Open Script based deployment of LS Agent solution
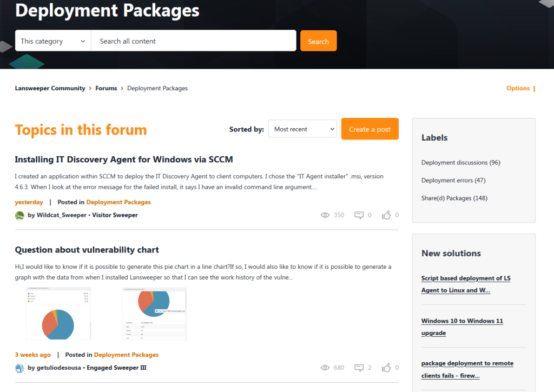This screenshot has width=554, height=392. [x=466, y=284]
